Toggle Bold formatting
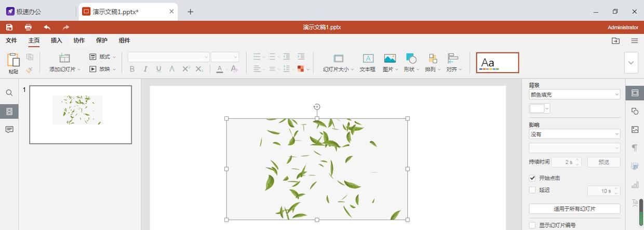The image size is (644, 230). [132, 69]
